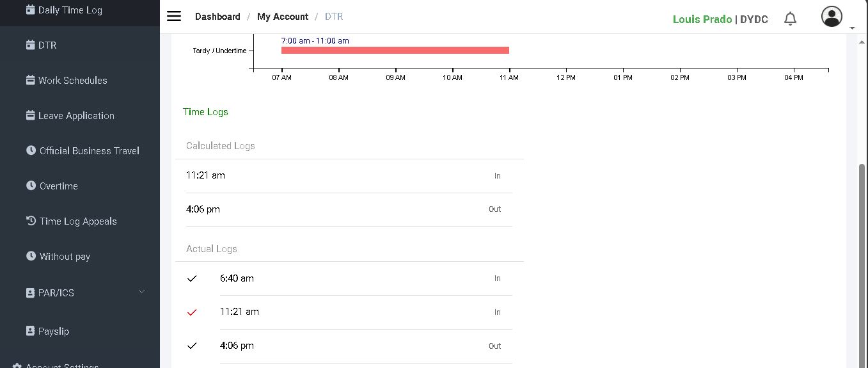Click the Daily Time Log calendar icon
Screen dimensions: 868x368
click(30, 10)
